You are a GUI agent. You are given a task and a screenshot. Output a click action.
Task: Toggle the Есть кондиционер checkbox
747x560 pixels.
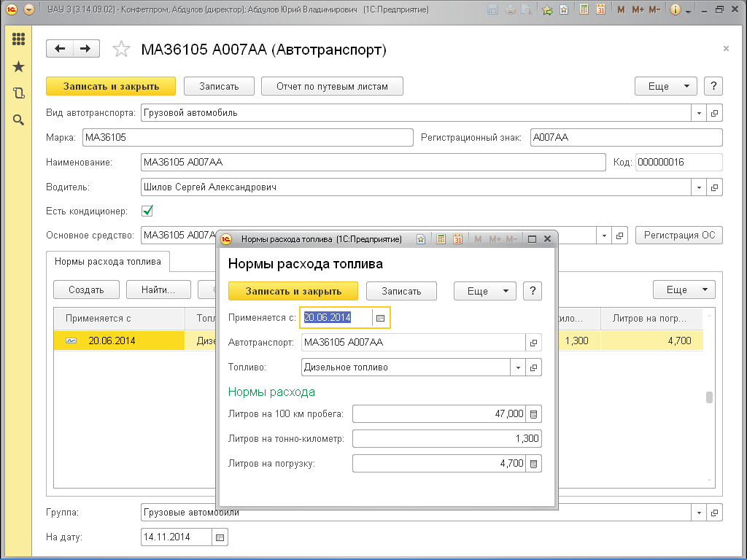147,211
